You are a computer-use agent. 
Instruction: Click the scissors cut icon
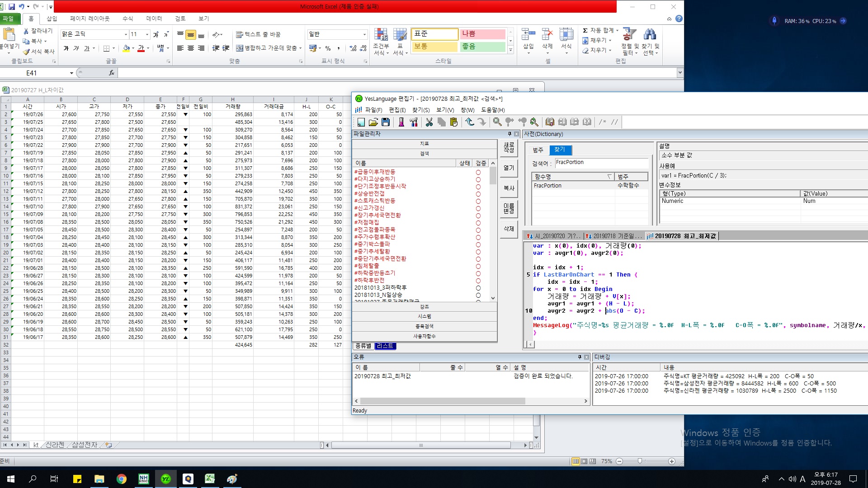pyautogui.click(x=429, y=122)
